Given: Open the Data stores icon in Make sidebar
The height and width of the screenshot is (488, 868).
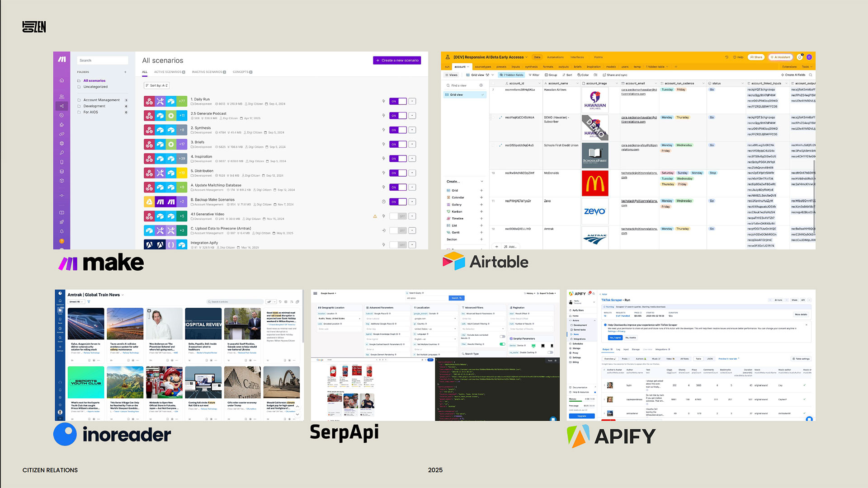Looking at the screenshot, I should click(x=61, y=171).
